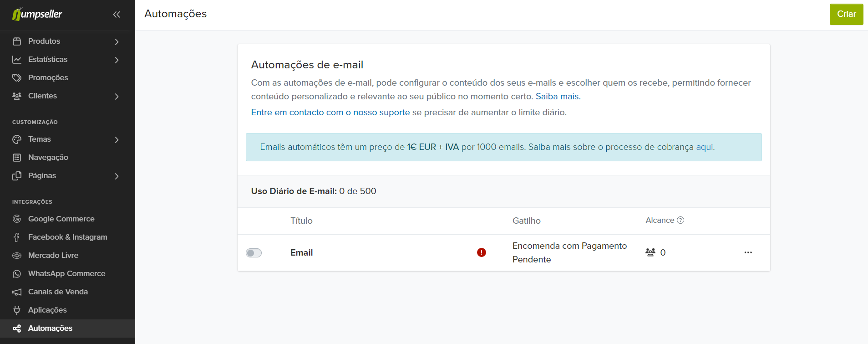Open Navegação in the sidebar

[48, 157]
